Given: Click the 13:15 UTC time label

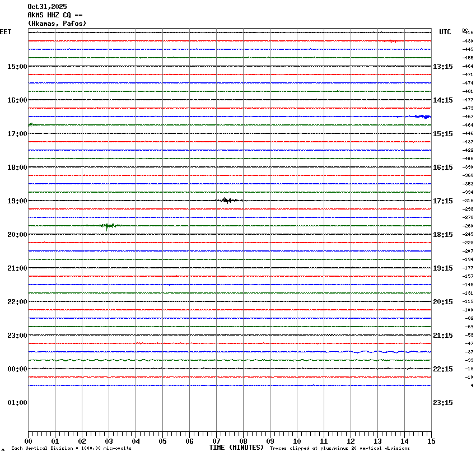Looking at the screenshot, I should click(x=442, y=67).
